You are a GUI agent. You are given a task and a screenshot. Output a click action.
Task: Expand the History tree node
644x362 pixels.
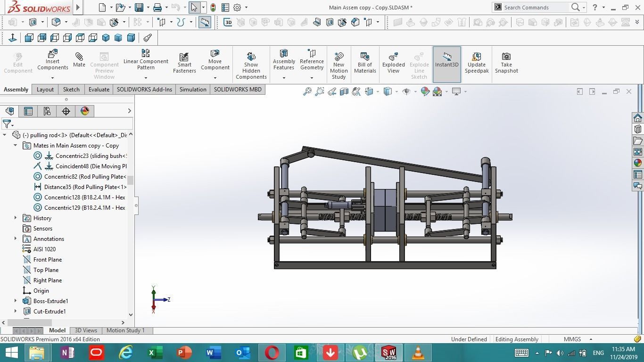[x=16, y=218]
